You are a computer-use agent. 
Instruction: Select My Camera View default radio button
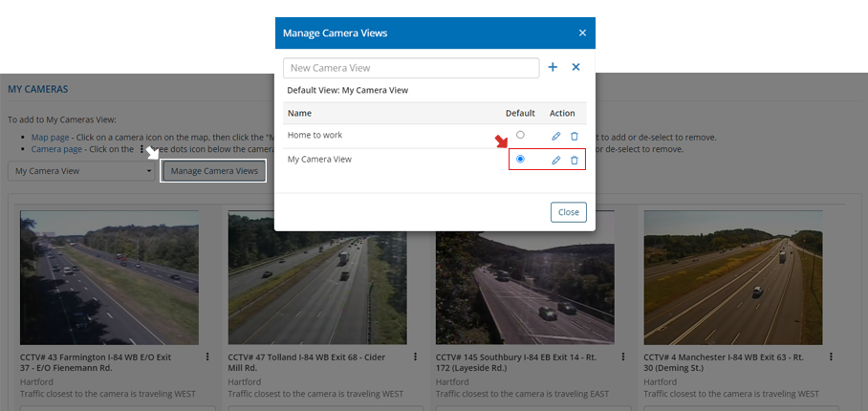coord(520,160)
